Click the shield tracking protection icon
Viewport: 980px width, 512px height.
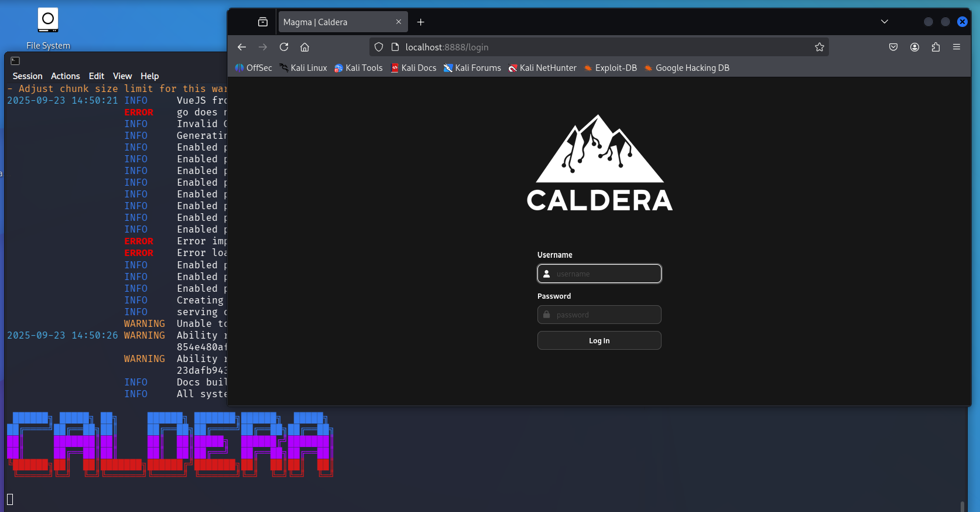click(379, 47)
